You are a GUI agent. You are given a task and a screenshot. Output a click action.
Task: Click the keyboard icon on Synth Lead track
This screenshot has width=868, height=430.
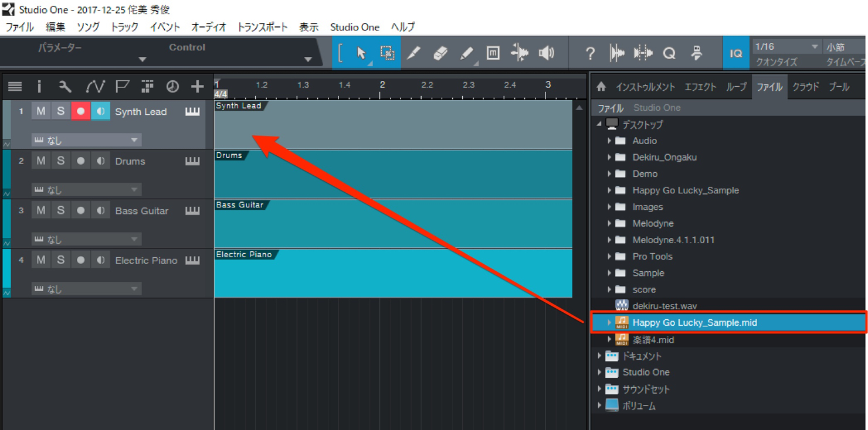tap(192, 111)
